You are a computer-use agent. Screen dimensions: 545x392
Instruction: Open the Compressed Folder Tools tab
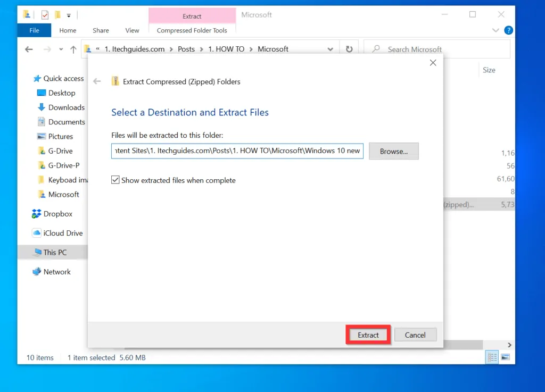192,30
